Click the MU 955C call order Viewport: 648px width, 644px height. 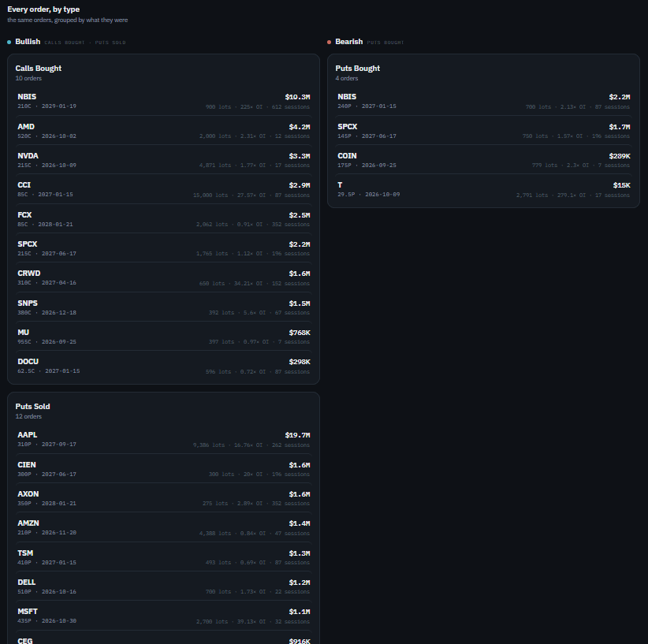click(x=164, y=337)
